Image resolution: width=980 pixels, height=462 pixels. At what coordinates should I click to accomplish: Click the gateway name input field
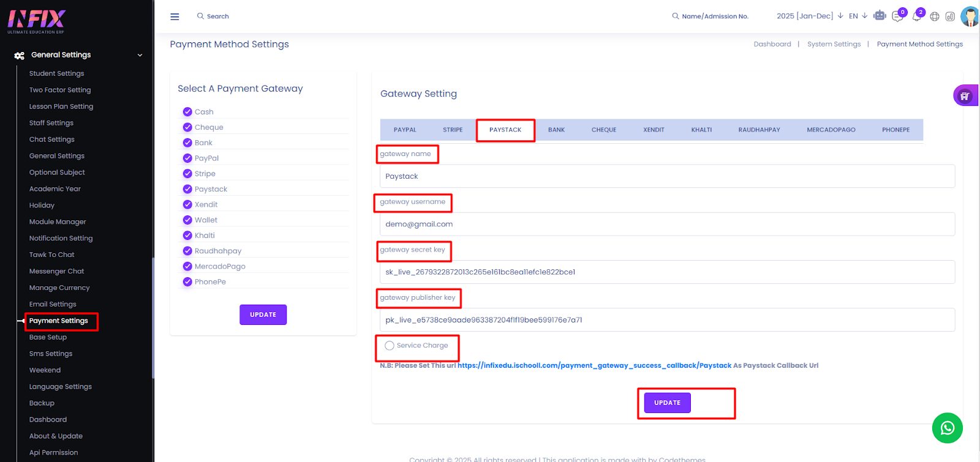667,176
